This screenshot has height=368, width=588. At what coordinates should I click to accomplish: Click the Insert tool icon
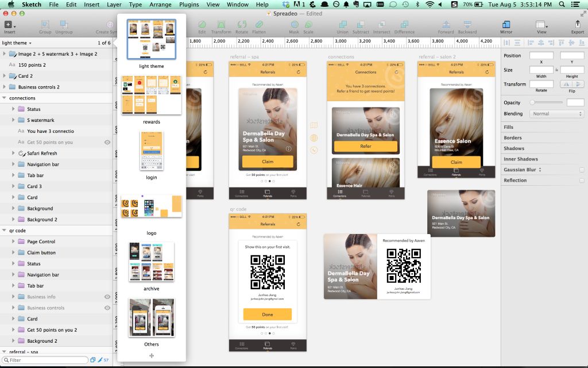(8, 24)
